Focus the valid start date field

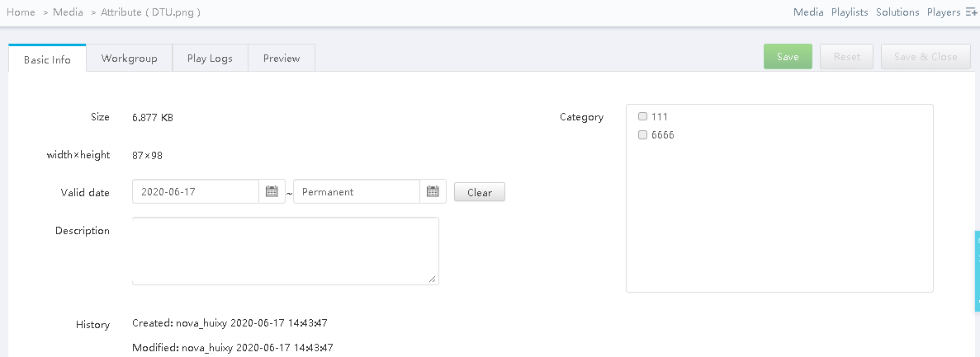coord(196,191)
